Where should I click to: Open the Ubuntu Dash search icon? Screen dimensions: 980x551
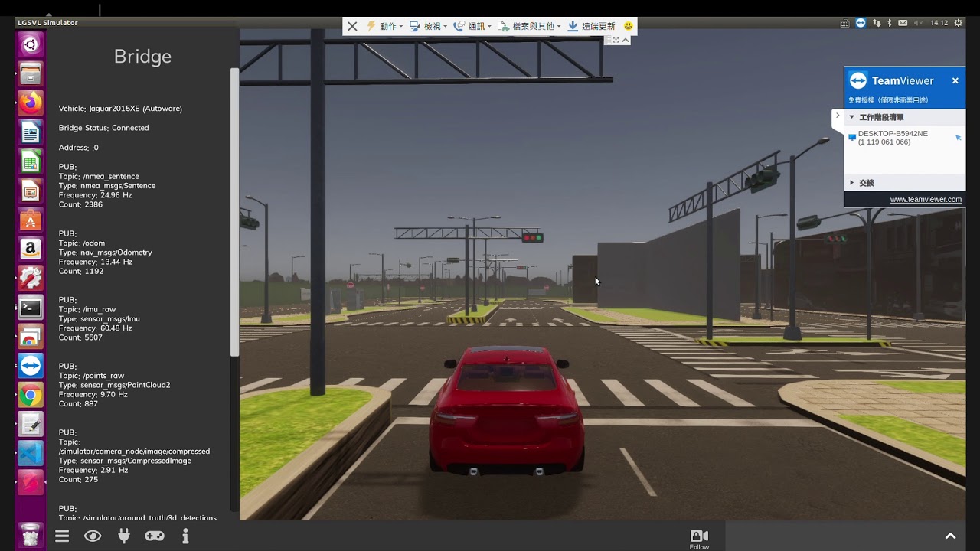[x=31, y=44]
